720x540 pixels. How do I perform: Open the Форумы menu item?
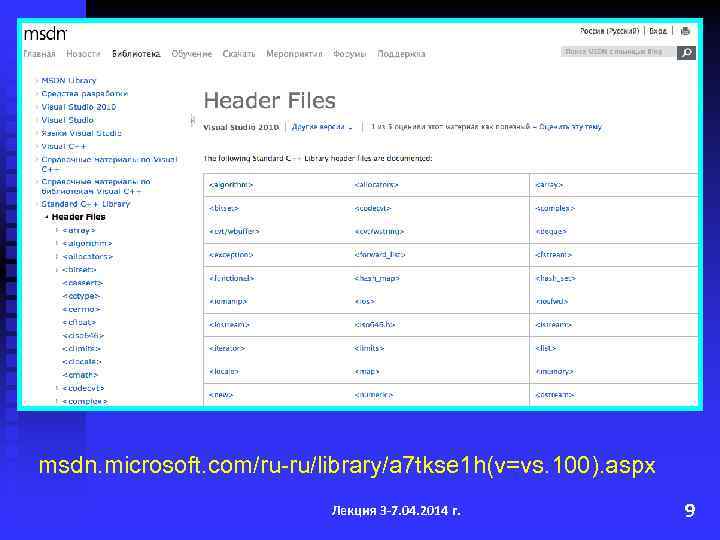click(x=349, y=54)
